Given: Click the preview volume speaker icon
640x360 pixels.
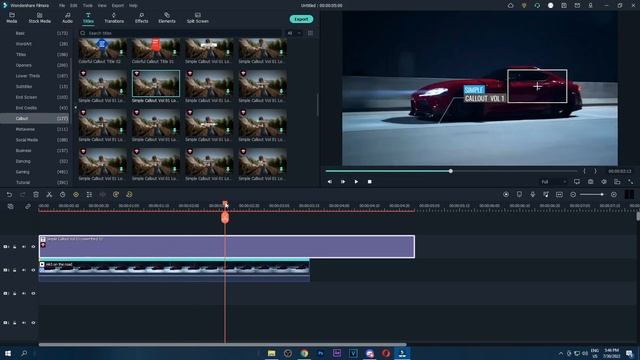Looking at the screenshot, I should [604, 182].
